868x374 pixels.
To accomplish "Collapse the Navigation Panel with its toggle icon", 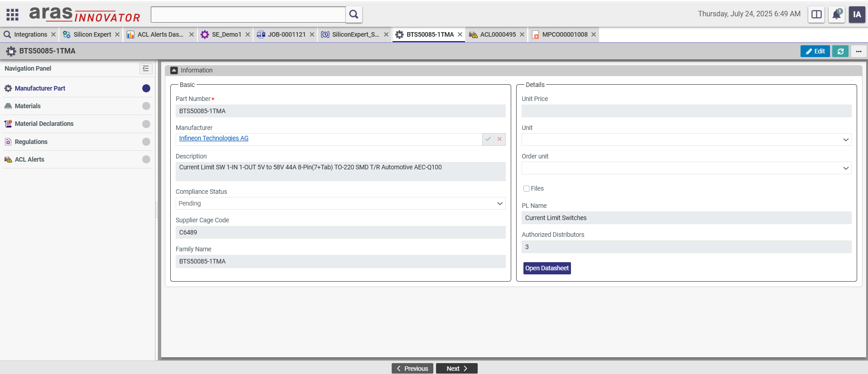I will (146, 68).
